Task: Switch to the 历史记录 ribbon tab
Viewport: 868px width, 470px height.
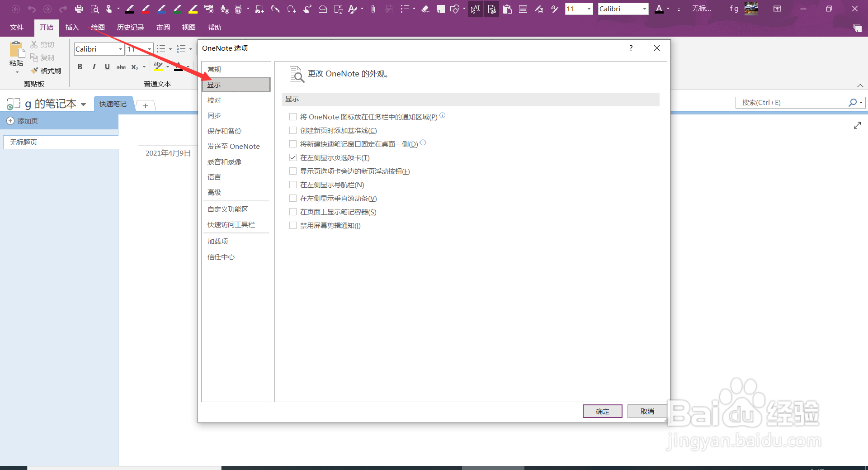Action: 131,28
